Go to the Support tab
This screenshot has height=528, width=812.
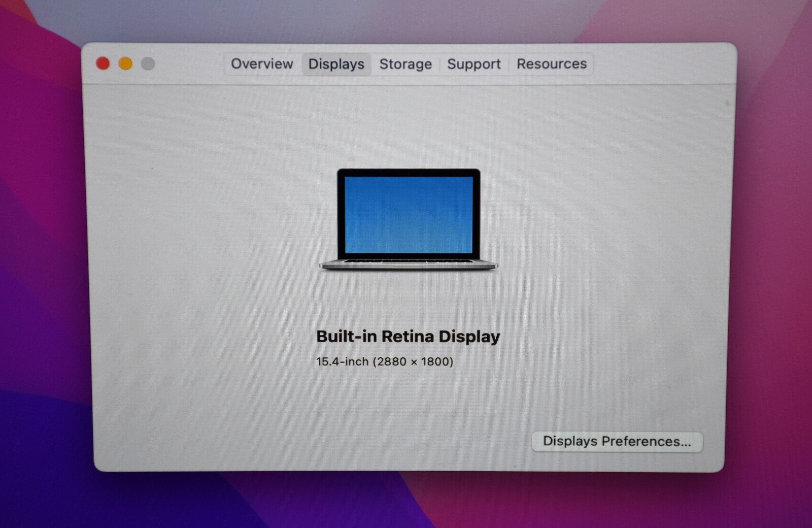coord(474,64)
